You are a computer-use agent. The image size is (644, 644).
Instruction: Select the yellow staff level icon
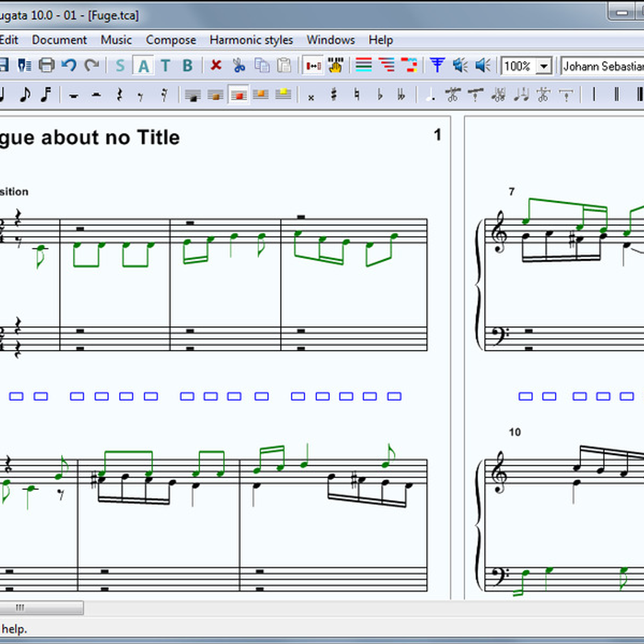283,95
